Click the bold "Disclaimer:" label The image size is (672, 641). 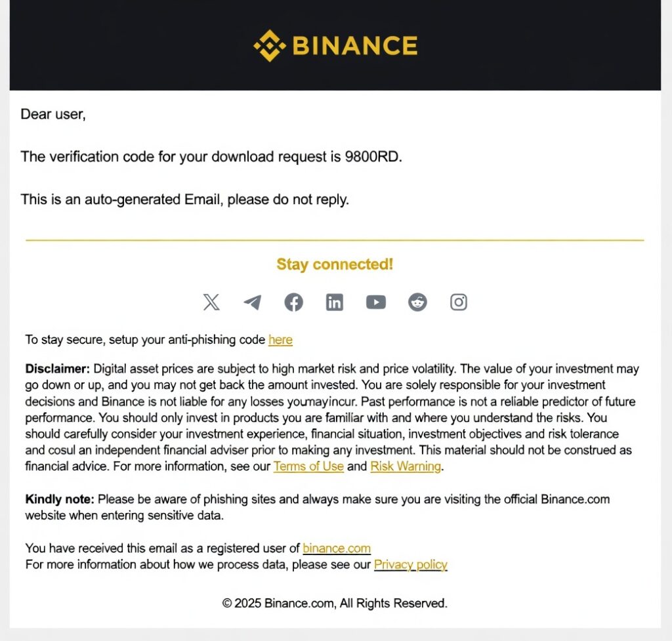click(58, 369)
